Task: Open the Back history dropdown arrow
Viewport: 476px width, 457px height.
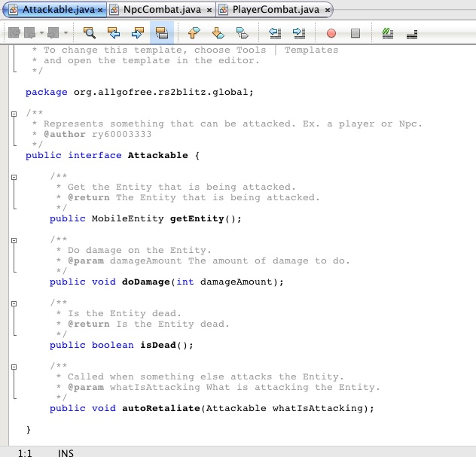Action: [x=41, y=32]
